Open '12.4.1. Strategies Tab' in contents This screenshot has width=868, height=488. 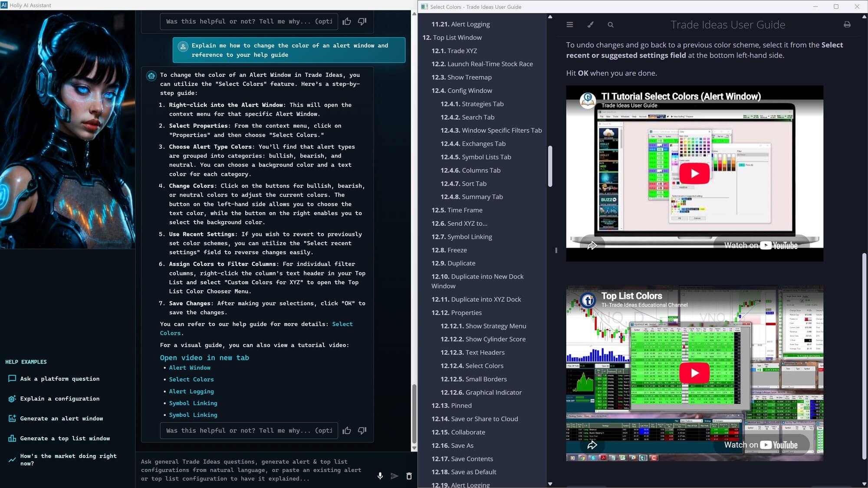point(472,104)
